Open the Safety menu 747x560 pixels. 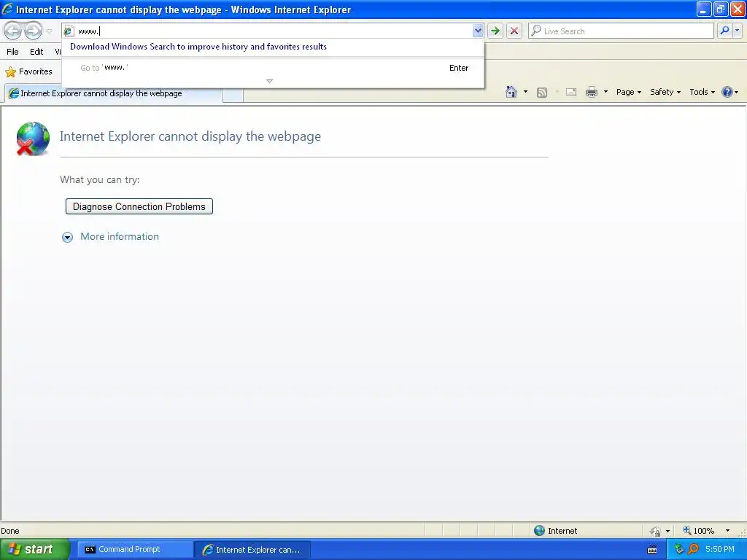(665, 92)
